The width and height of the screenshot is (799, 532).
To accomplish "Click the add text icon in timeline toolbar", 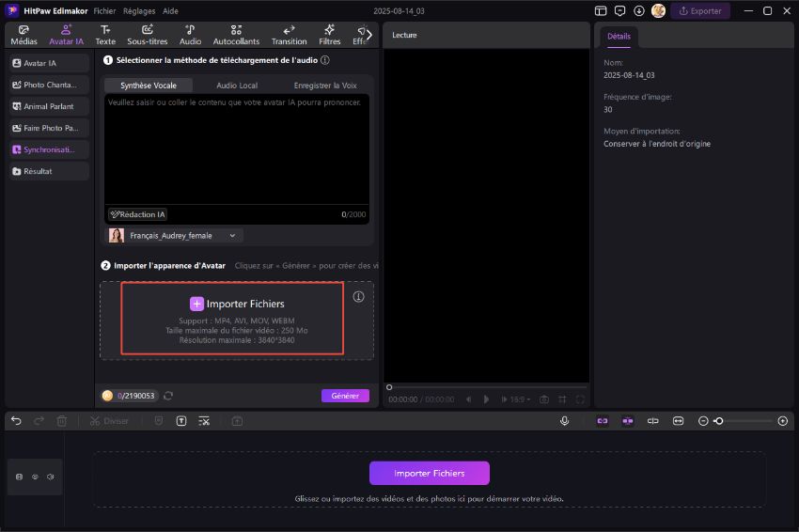I will (181, 421).
